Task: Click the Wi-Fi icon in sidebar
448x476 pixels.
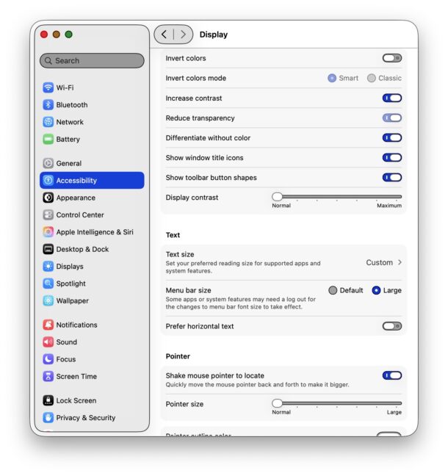Action: 48,87
